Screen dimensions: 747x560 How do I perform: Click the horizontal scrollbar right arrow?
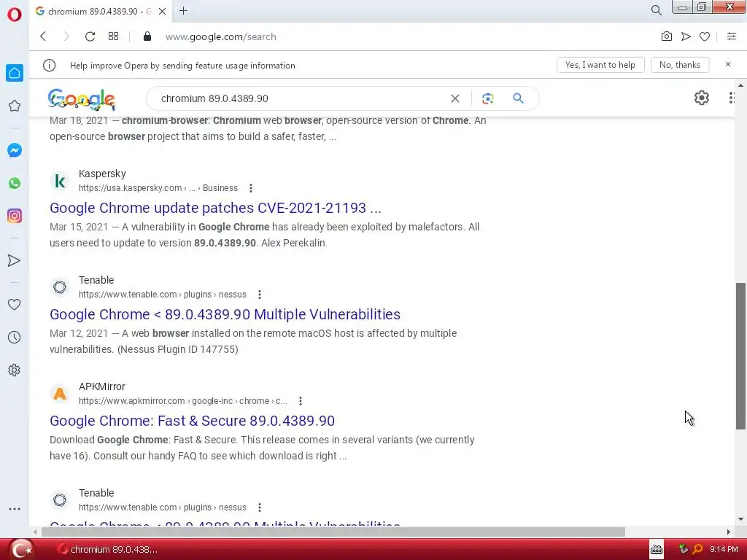coord(728,532)
